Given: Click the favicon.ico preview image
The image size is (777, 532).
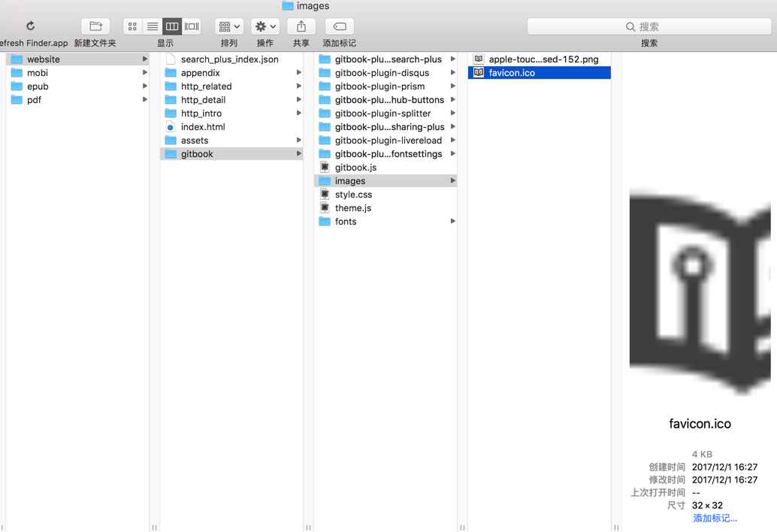Looking at the screenshot, I should [x=700, y=292].
